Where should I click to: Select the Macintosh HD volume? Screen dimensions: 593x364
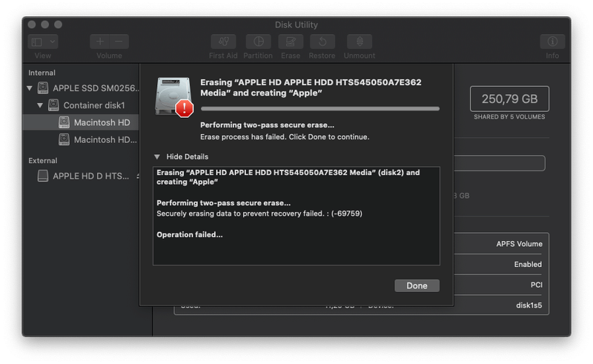(x=81, y=122)
